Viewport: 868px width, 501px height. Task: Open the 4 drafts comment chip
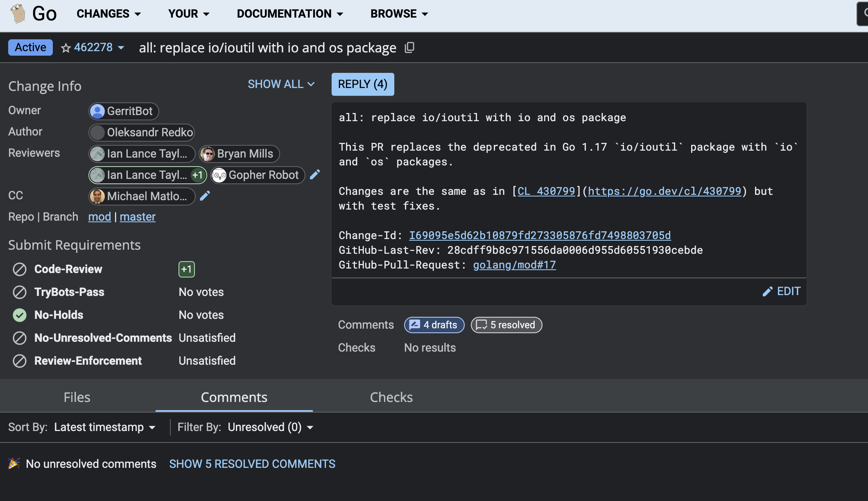434,325
